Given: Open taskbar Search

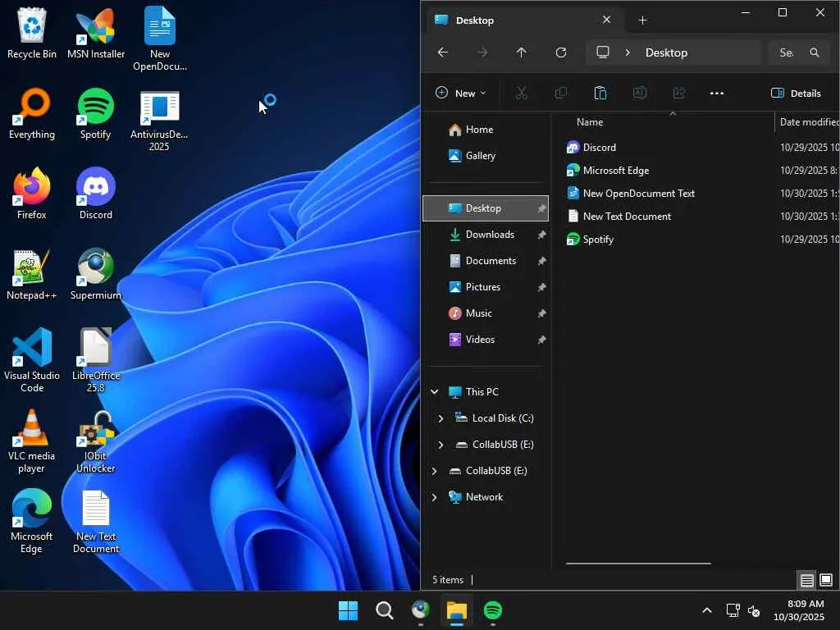Looking at the screenshot, I should (384, 610).
